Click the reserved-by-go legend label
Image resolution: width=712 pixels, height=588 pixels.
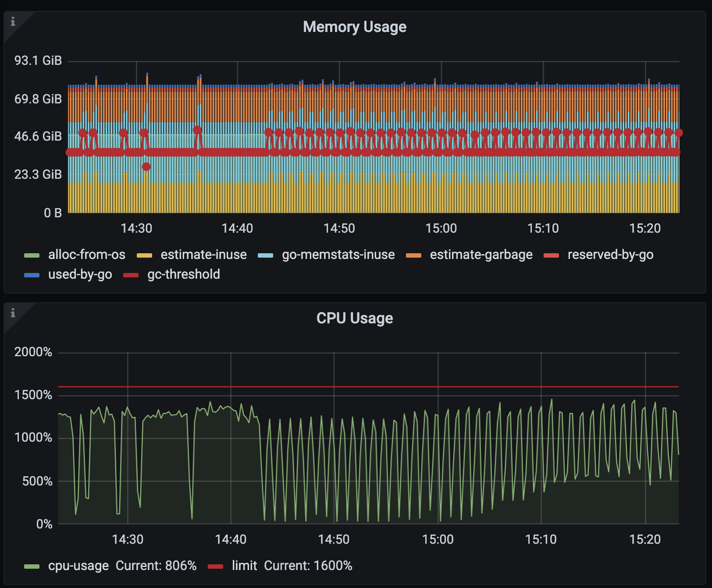(610, 255)
